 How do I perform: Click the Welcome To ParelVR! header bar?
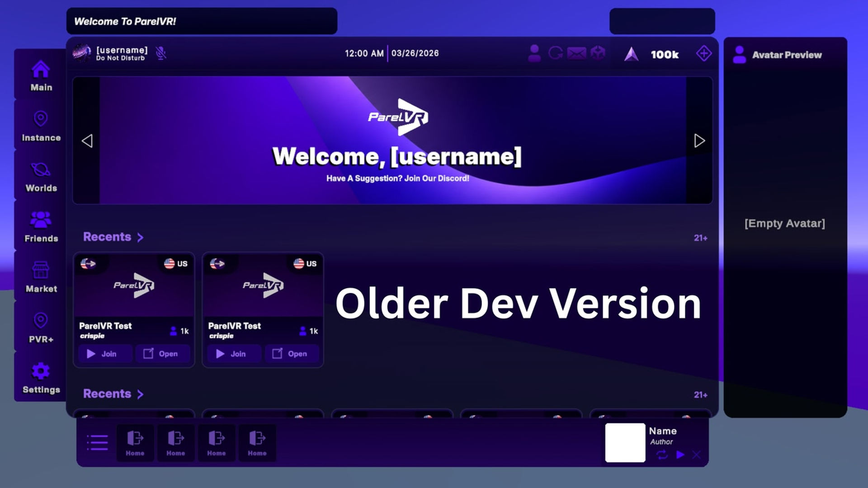[202, 21]
